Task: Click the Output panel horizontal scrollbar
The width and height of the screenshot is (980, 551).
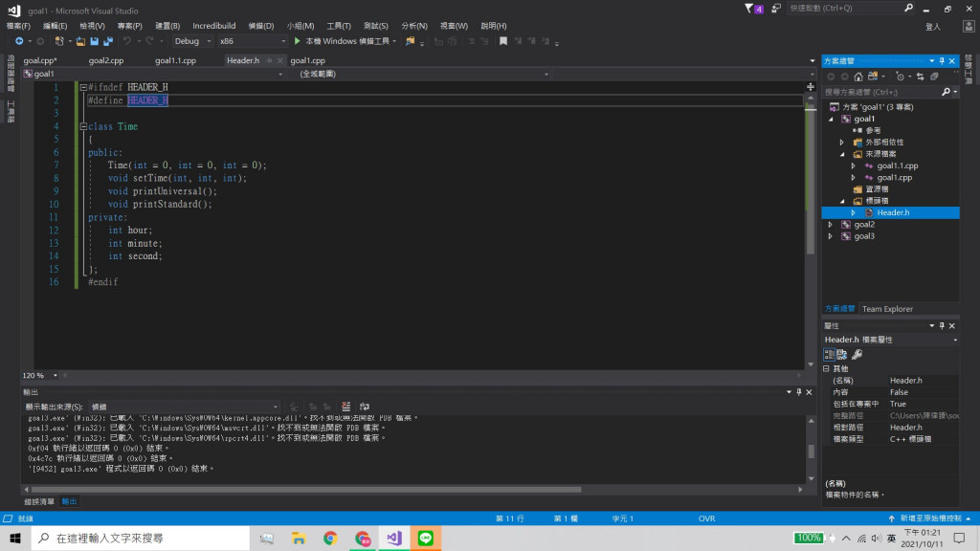Action: (306, 490)
